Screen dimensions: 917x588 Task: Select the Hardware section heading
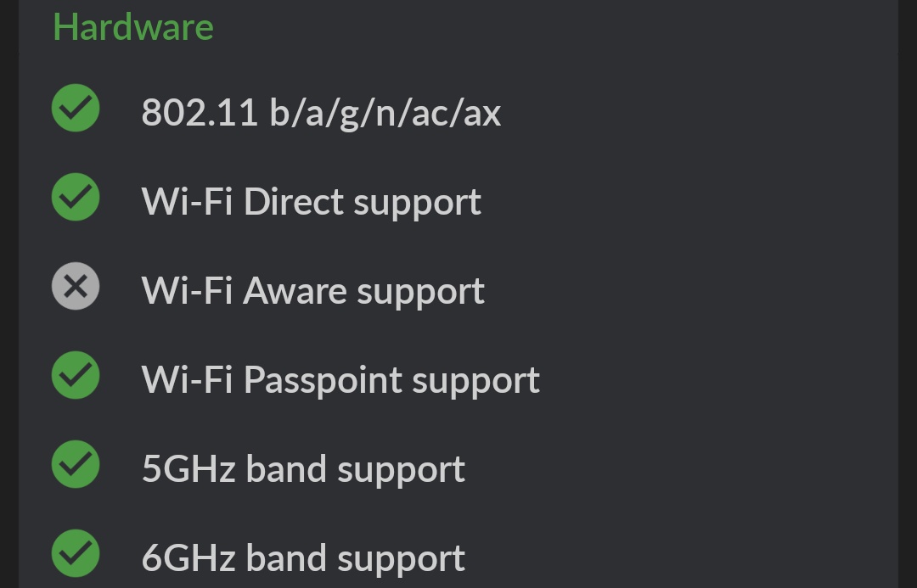133,27
